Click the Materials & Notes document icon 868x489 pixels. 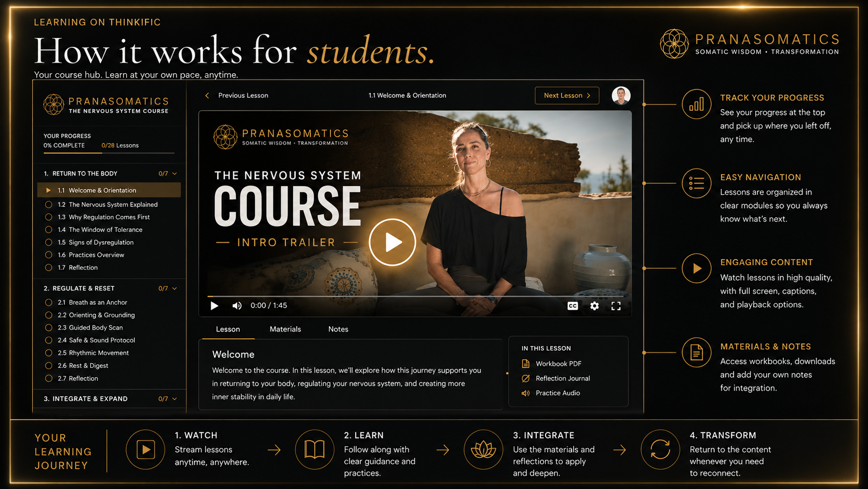697,352
